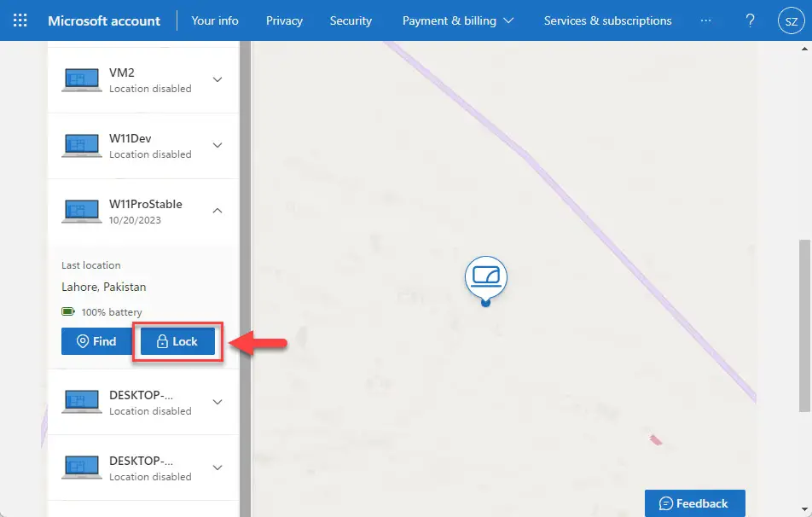Image resolution: width=812 pixels, height=517 pixels.
Task: Expand the VM2 device details
Action: (x=217, y=80)
